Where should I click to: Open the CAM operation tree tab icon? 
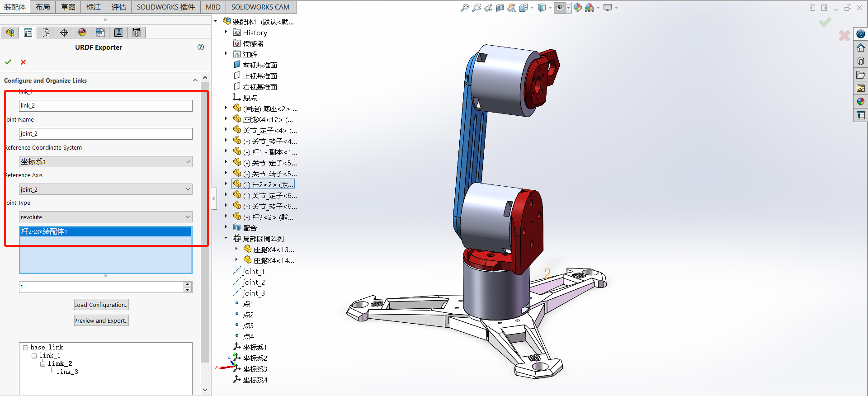pos(118,33)
